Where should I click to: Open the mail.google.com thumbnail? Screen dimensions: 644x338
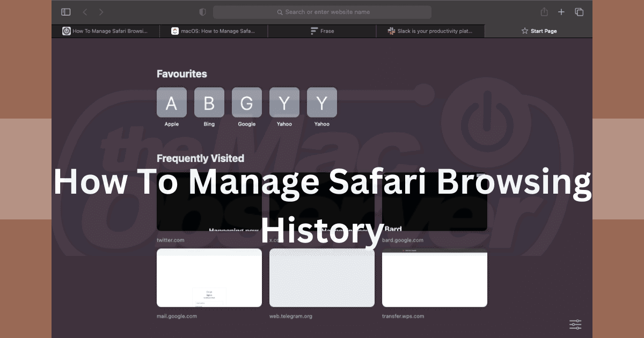pos(209,277)
